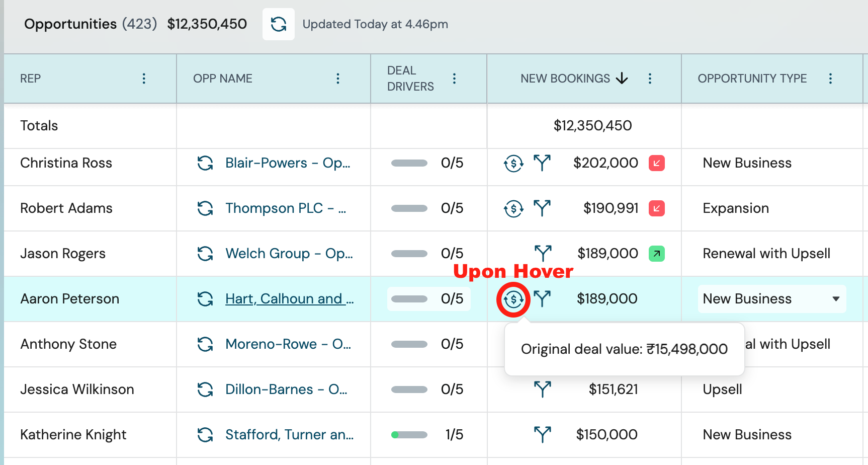The height and width of the screenshot is (465, 868).
Task: Open the REP column options menu
Action: [x=144, y=79]
